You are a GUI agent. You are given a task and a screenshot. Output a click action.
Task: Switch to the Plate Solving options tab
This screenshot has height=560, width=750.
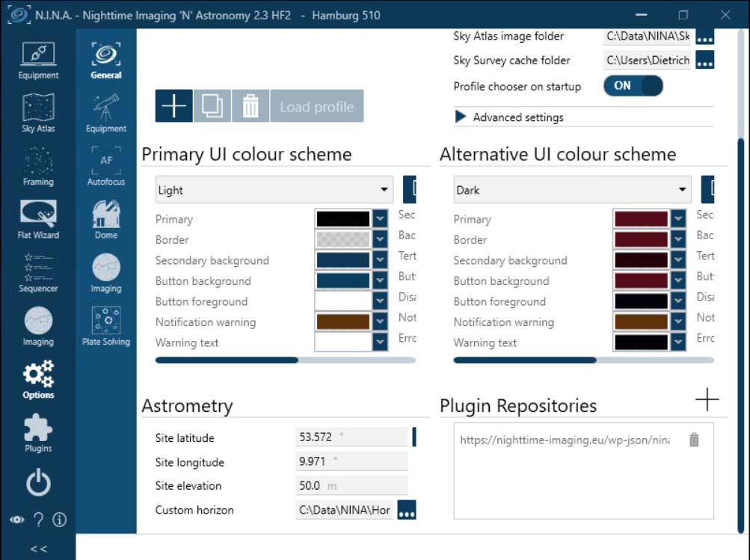click(x=106, y=326)
